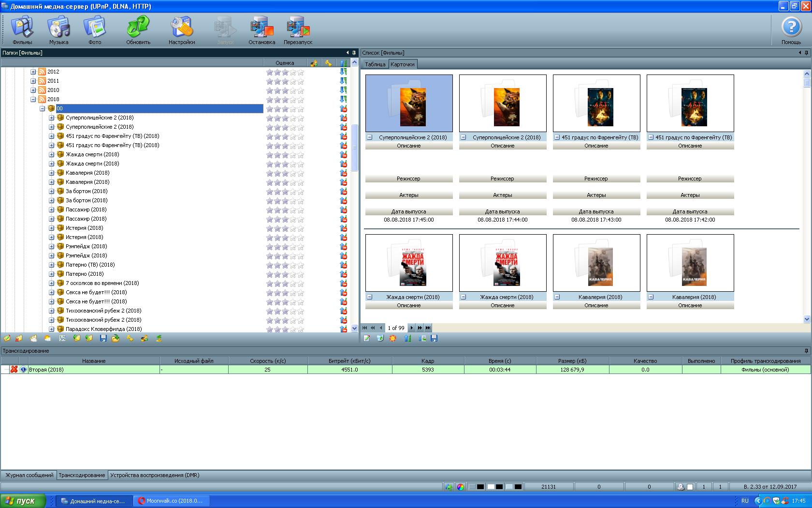Cancel transcoding of Вторая (2018) with red X

(14, 370)
